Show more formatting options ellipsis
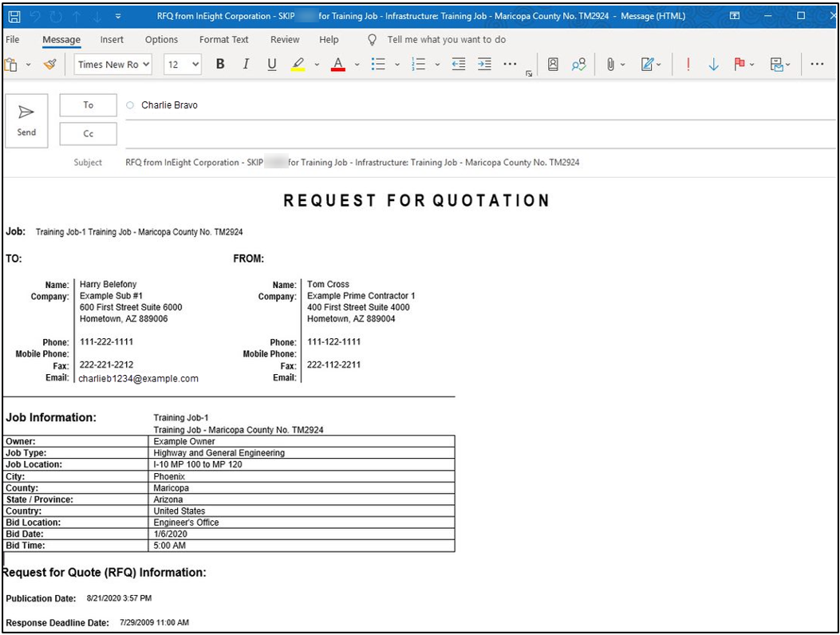Screen dimensions: 840x635 (x=510, y=65)
